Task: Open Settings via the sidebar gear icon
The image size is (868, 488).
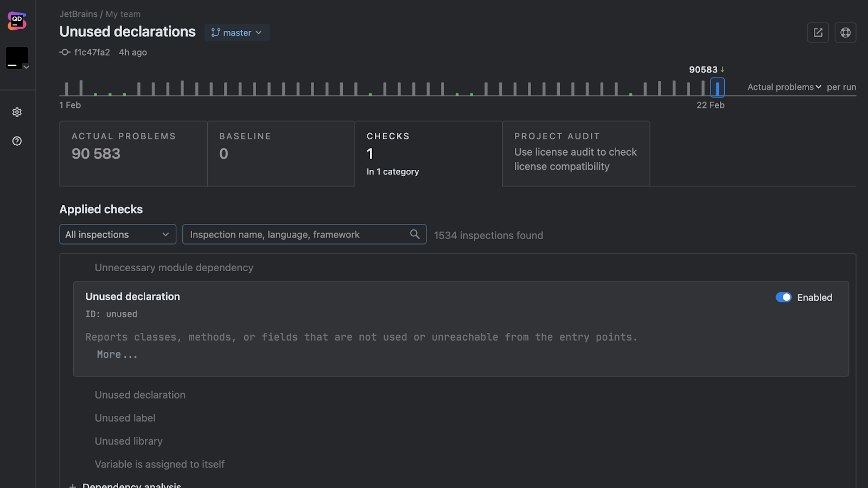Action: point(16,112)
